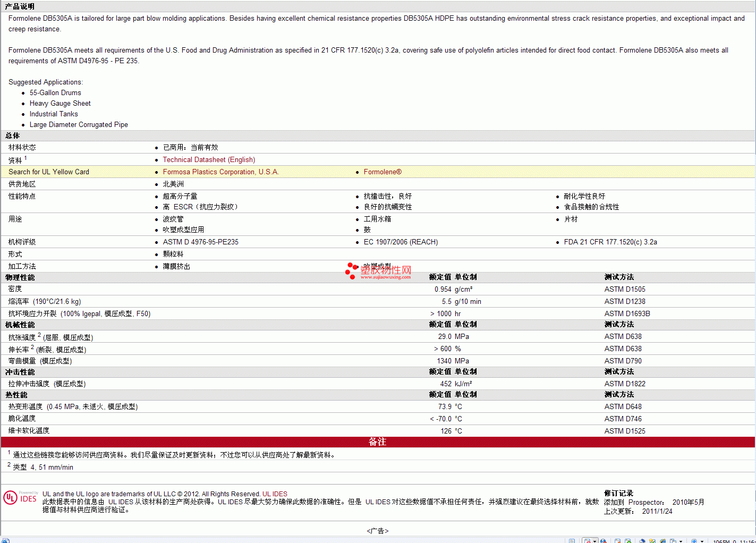This screenshot has width=756, height=543.
Task: Select the '55-Gallon Drums' bullet
Action: click(55, 93)
